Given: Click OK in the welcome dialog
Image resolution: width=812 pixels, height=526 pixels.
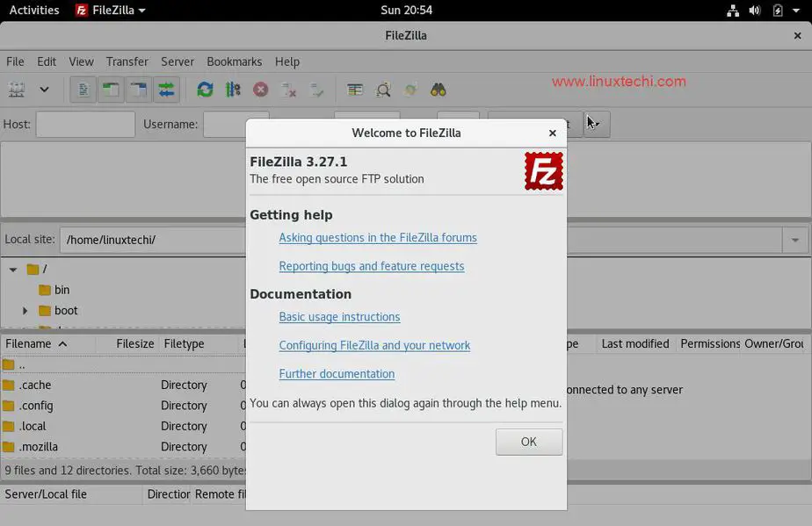Looking at the screenshot, I should 529,442.
